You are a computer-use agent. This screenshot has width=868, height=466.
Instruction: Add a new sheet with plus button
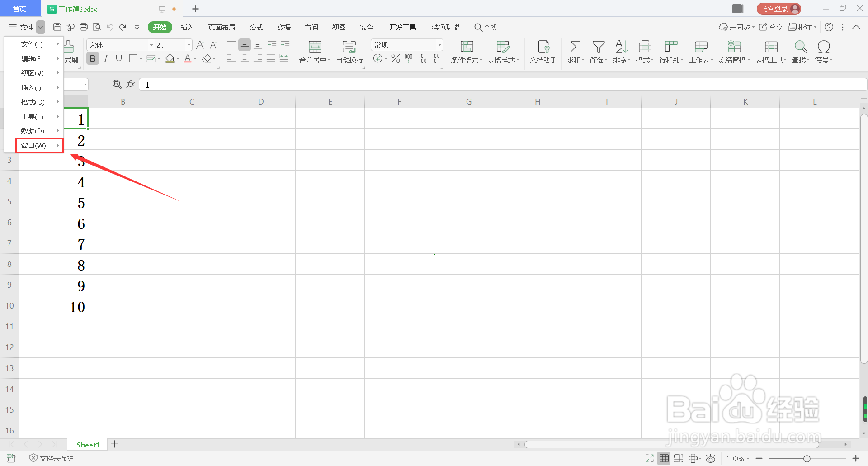coord(115,444)
